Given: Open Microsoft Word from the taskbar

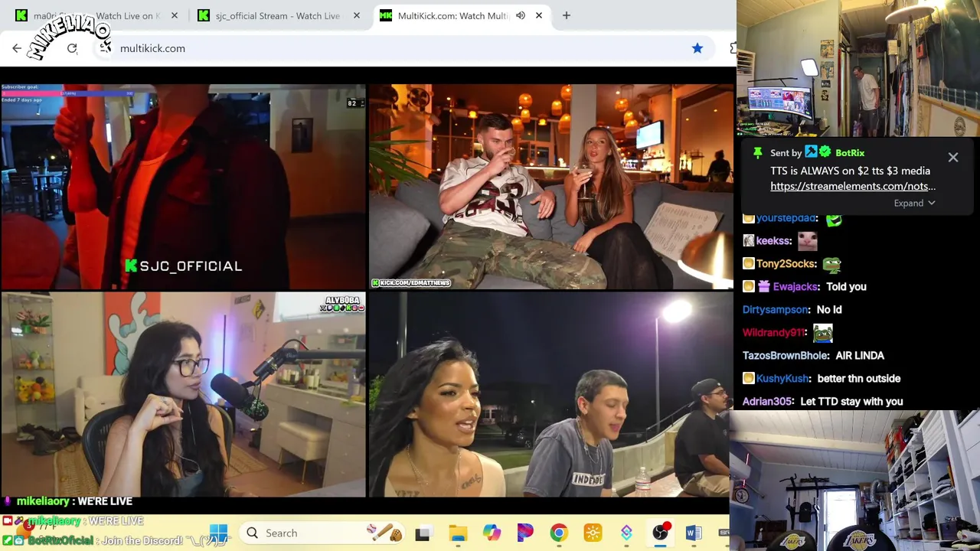Looking at the screenshot, I should click(694, 533).
